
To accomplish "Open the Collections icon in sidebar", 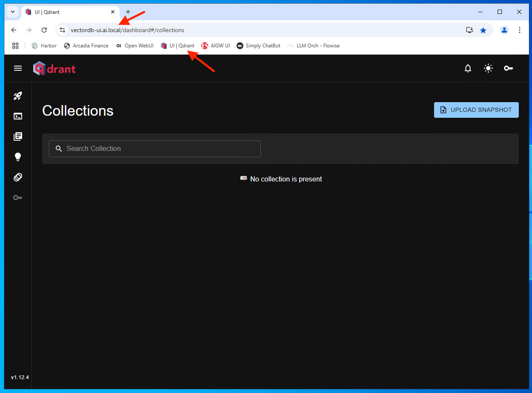I will tap(18, 136).
